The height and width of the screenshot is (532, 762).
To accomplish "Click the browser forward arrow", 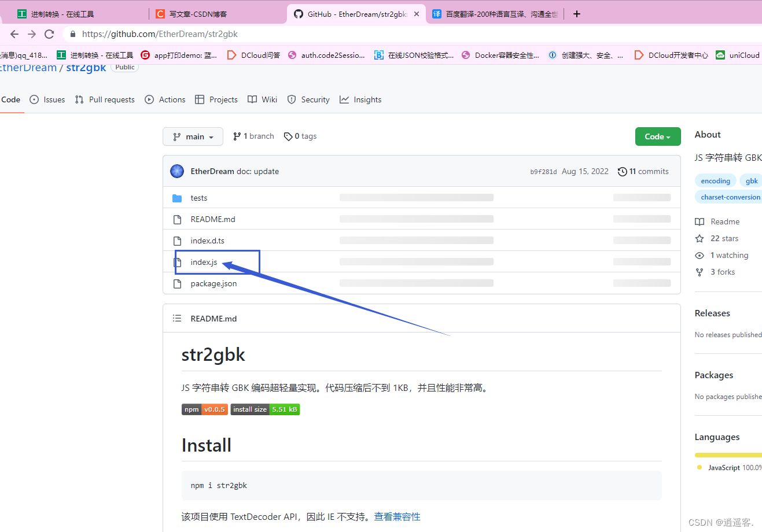I will (x=32, y=34).
